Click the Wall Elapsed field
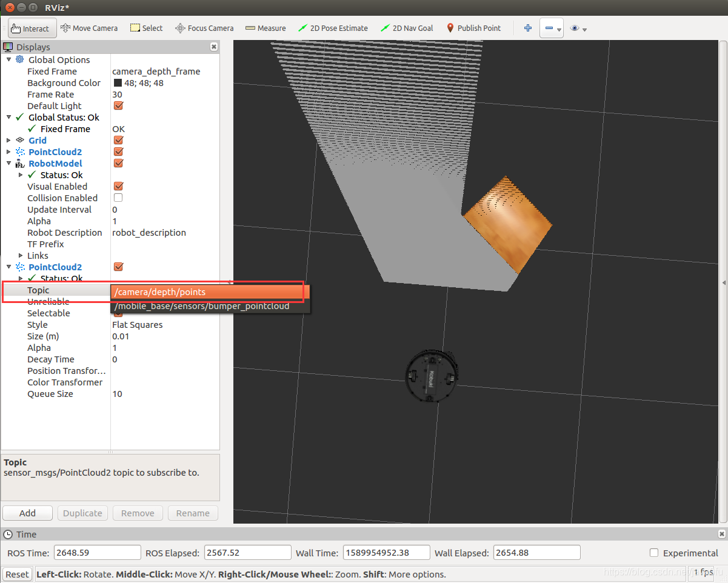This screenshot has height=583, width=728. point(537,553)
